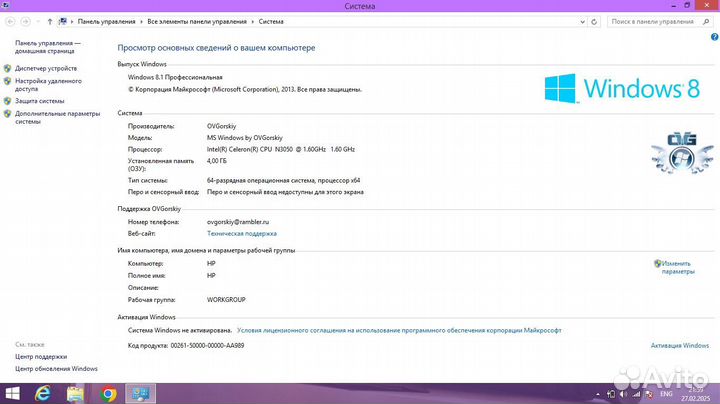The image size is (720, 404).
Task: Switch input language via ENG indicator
Action: pos(666,394)
